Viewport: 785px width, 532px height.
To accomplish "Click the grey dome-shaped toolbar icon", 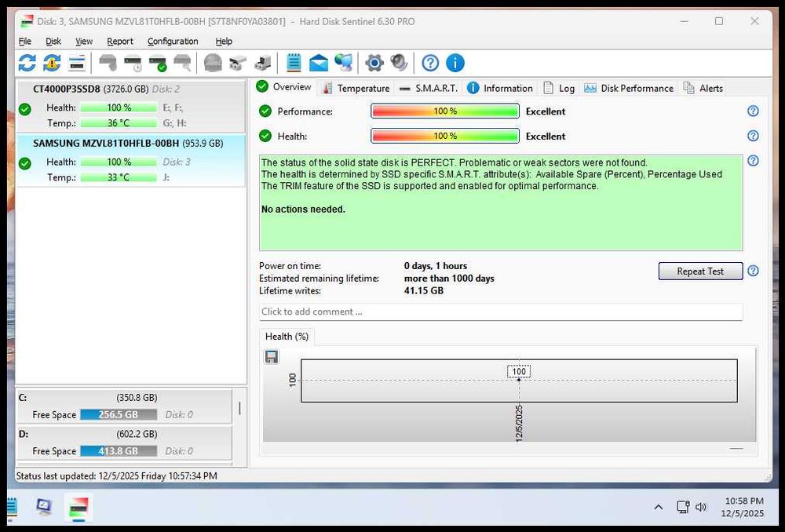I will coord(213,63).
